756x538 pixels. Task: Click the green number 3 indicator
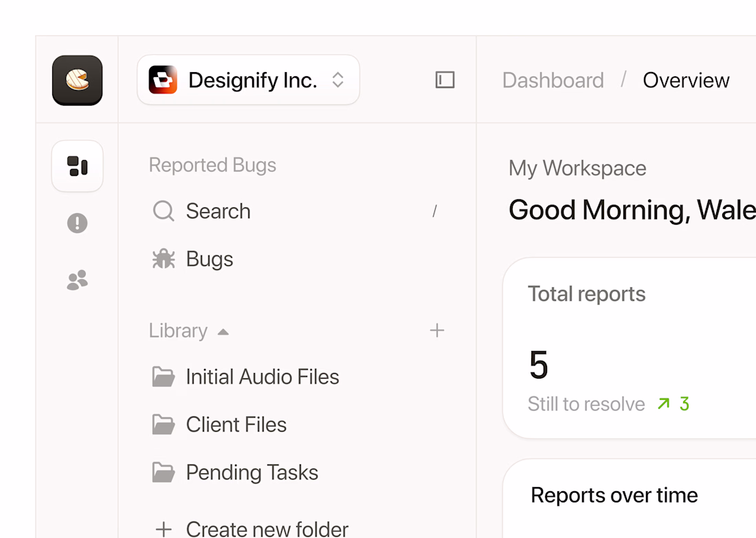(685, 403)
